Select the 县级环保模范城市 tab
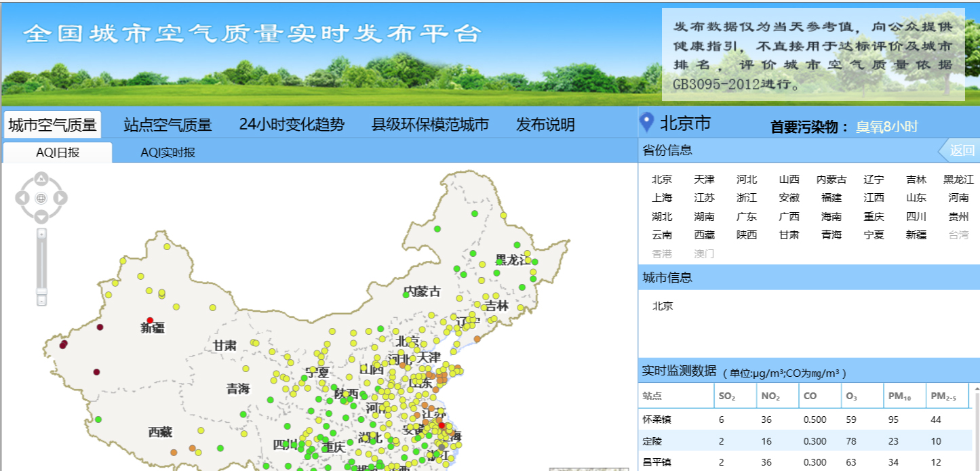The width and height of the screenshot is (980, 471). pyautogui.click(x=429, y=124)
